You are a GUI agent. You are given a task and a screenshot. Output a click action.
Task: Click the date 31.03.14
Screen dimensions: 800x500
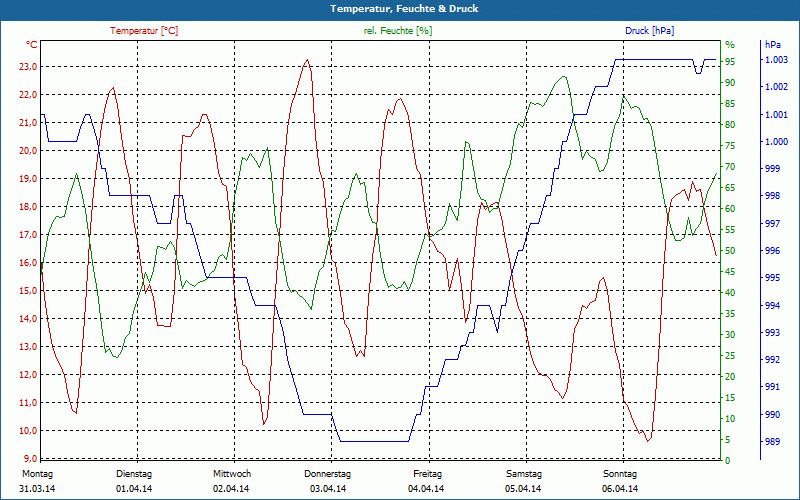[37, 489]
